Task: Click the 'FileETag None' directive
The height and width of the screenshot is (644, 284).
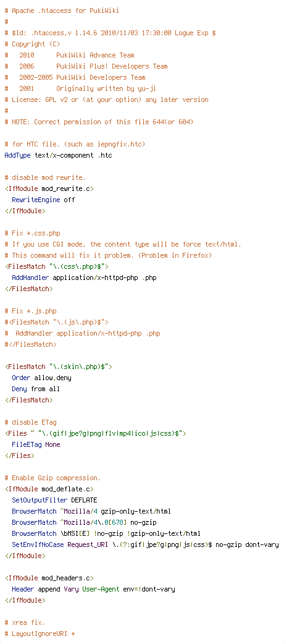Action: point(36,444)
